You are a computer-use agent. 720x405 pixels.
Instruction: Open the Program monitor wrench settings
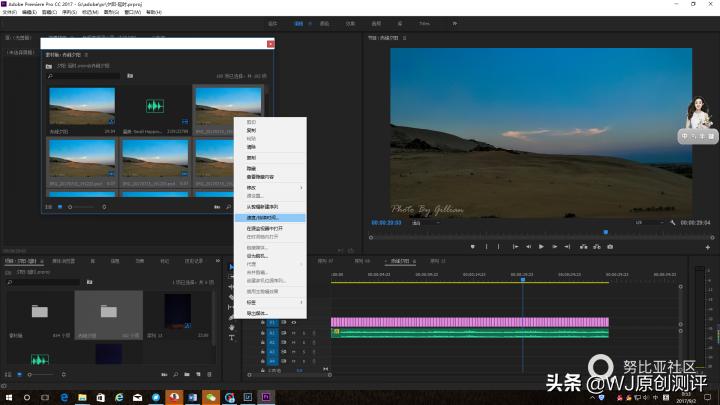coord(673,223)
